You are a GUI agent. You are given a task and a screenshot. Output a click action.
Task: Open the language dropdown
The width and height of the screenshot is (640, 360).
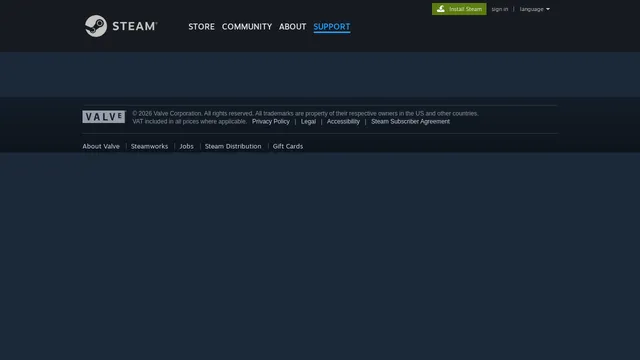pyautogui.click(x=535, y=9)
